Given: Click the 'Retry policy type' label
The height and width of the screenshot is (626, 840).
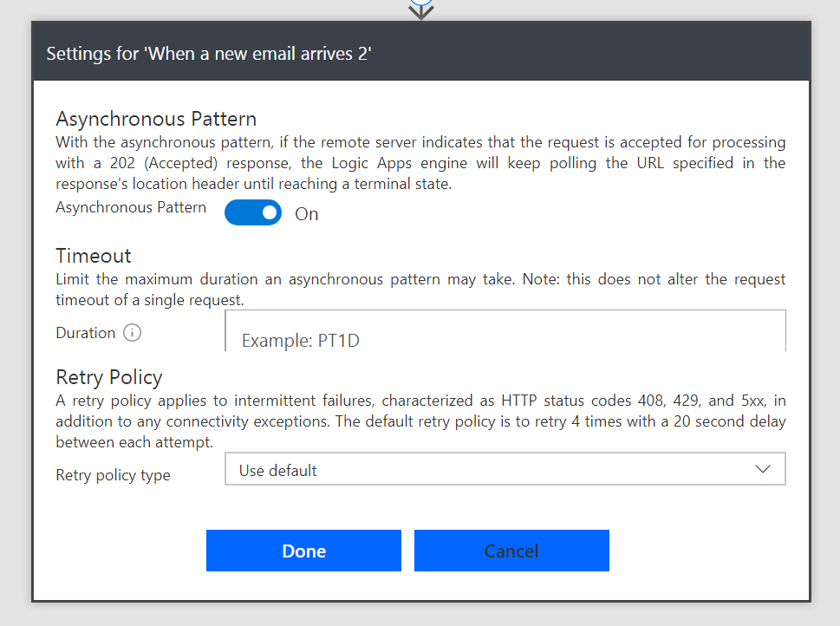Looking at the screenshot, I should (113, 475).
